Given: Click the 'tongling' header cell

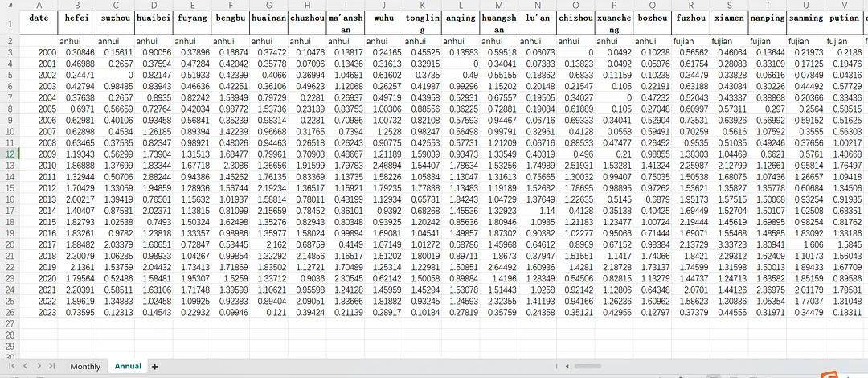Looking at the screenshot, I should (423, 24).
